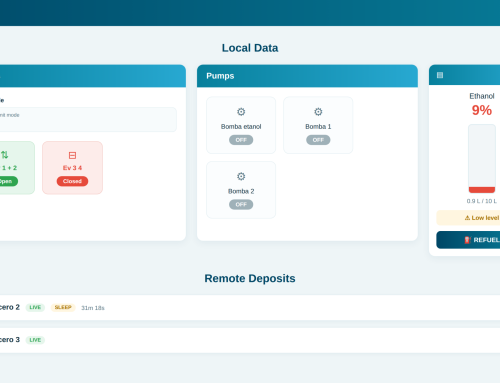Click the Low level warning banner
Image resolution: width=500 pixels, height=383 pixels.
pos(468,218)
